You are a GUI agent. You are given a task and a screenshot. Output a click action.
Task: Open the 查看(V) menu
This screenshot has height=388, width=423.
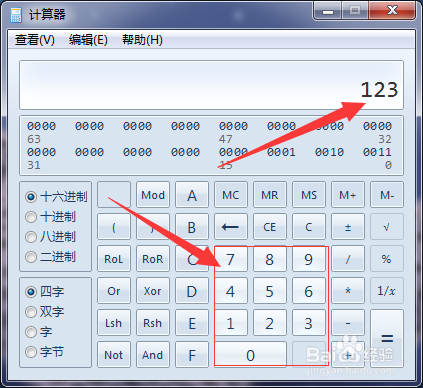click(35, 40)
